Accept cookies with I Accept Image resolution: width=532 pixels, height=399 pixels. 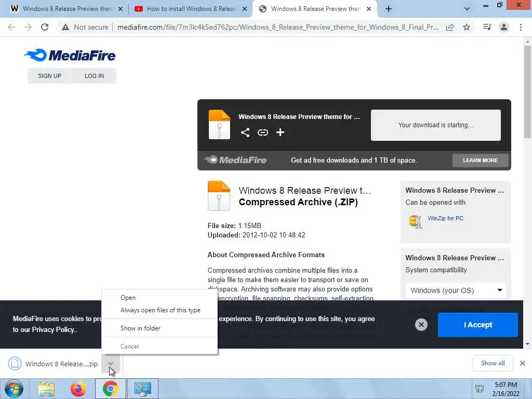(478, 325)
